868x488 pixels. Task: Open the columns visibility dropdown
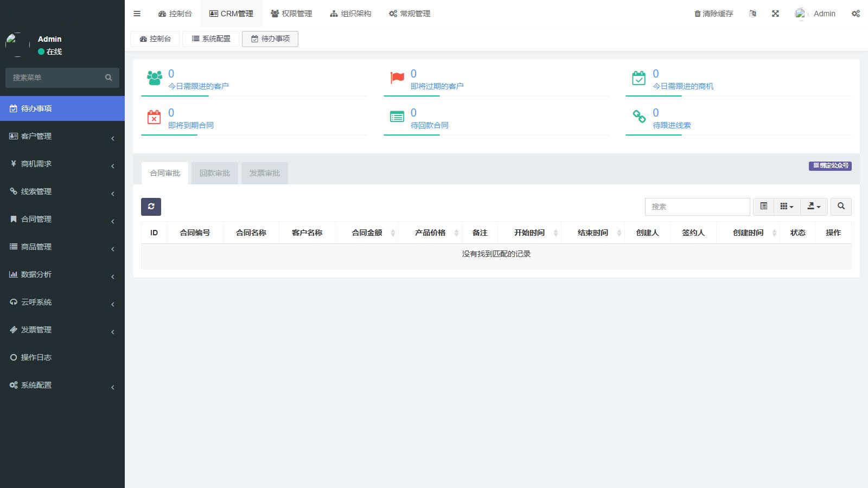click(x=787, y=207)
